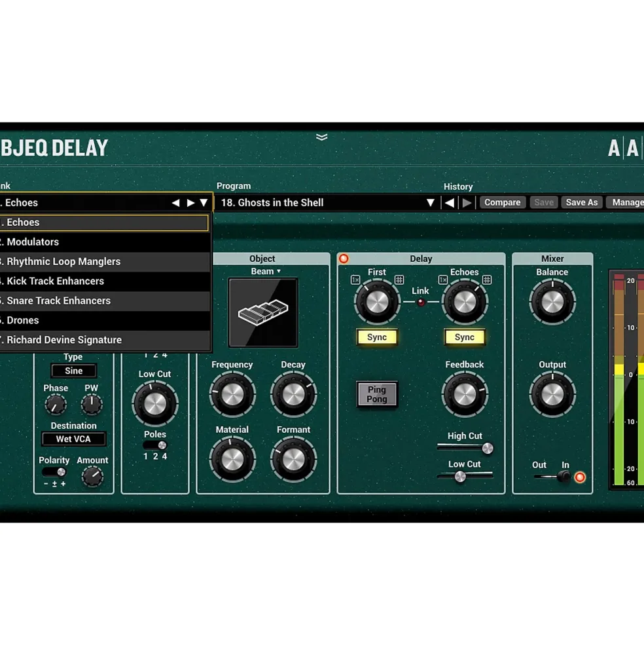This screenshot has height=645, width=644.
Task: Switch the Poles selector
Action: 155,445
